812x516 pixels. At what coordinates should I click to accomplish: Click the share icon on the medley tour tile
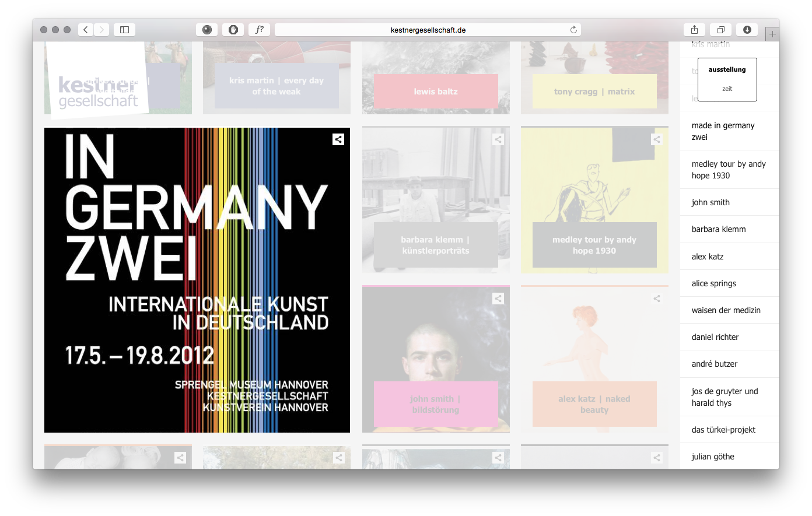(657, 139)
